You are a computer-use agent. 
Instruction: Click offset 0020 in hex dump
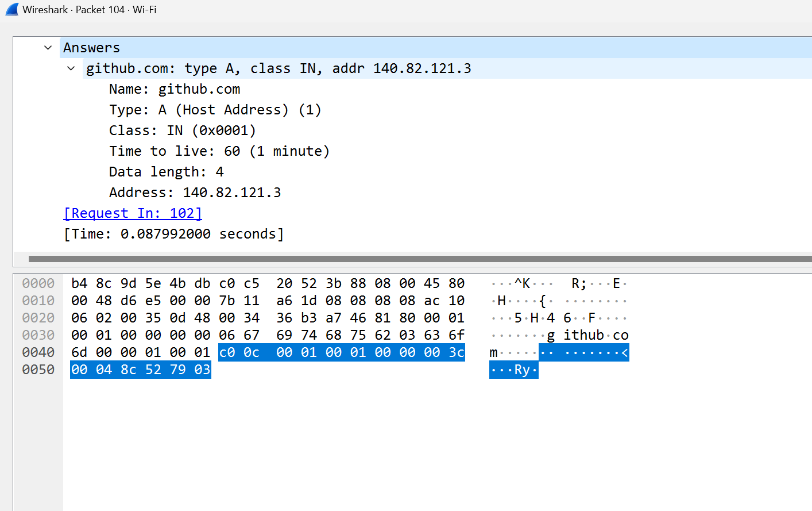(x=38, y=318)
